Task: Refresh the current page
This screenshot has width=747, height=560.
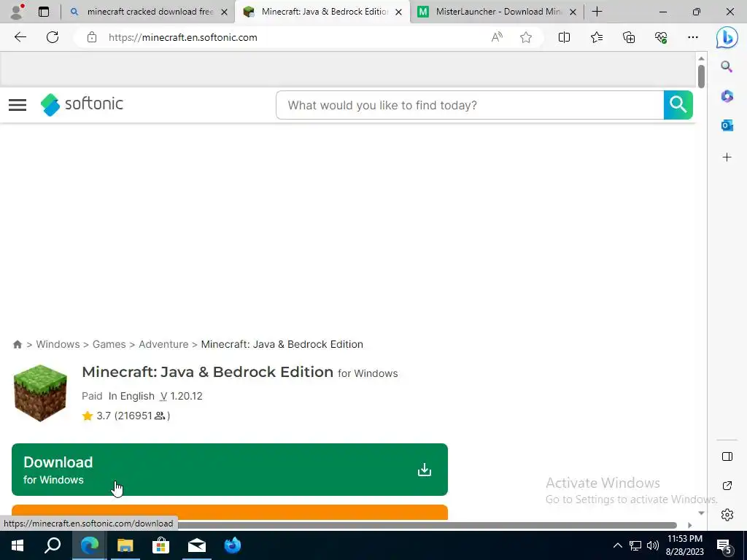Action: 53,37
